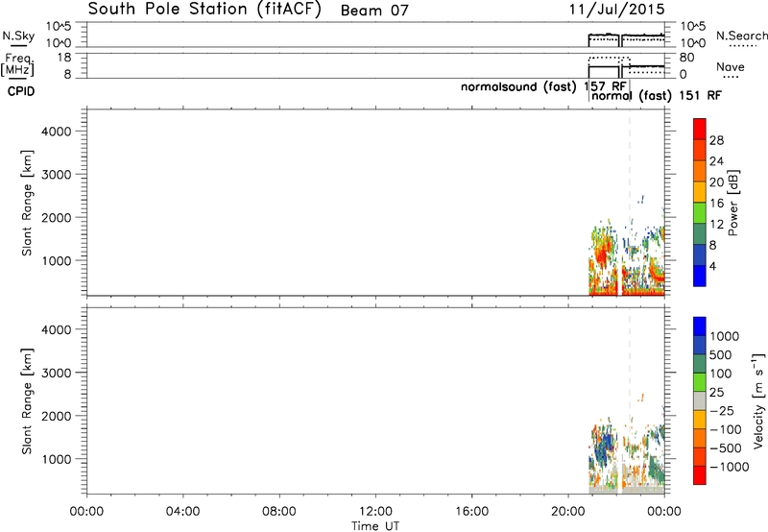Click the 16:00 time axis label
Image resolution: width=768 pixels, height=532 pixels.
(x=471, y=512)
